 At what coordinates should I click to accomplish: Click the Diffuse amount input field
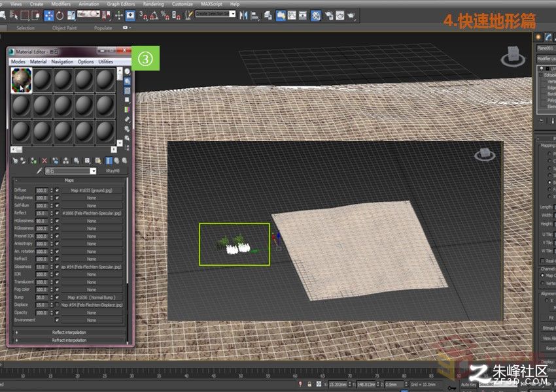coord(42,190)
